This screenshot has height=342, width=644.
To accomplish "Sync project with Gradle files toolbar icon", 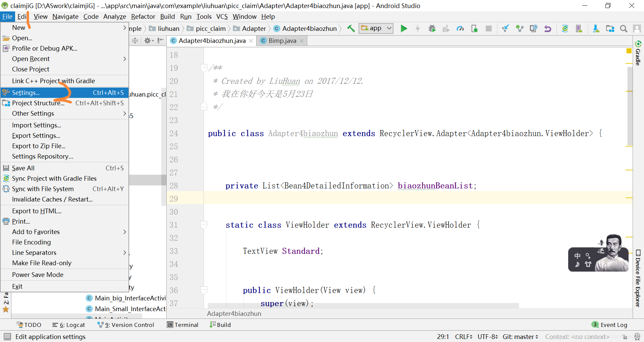I will [565, 28].
